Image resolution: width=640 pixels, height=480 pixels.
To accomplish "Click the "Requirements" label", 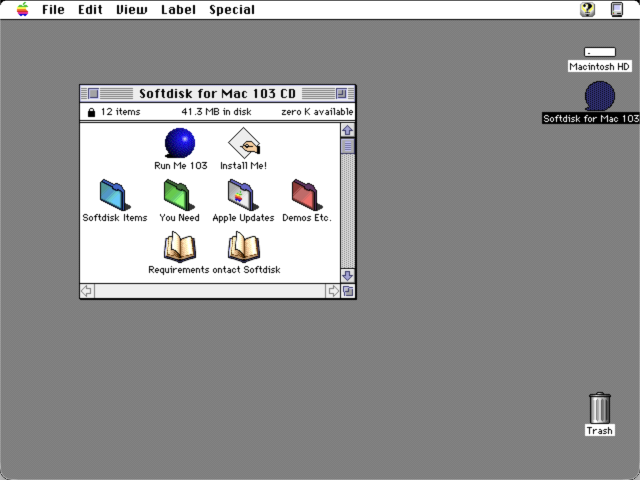I will tap(179, 270).
